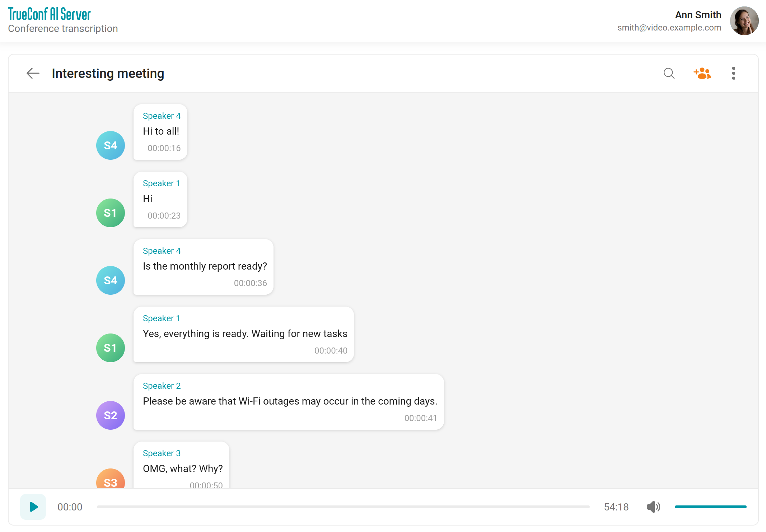Click the Speaker 2 name label
Viewport: 766px width, 532px height.
(162, 386)
